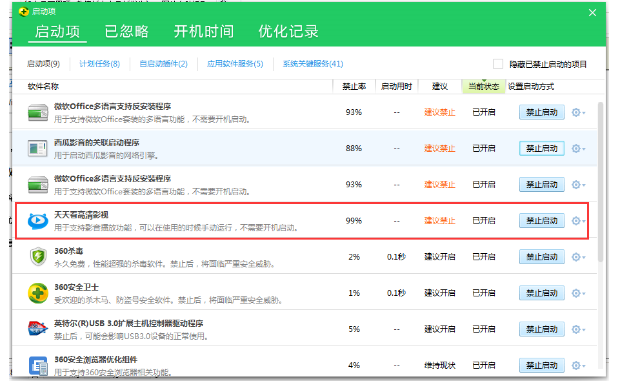The width and height of the screenshot is (625, 382).
Task: Select the 西瓜影音的关联启动程序 title
Action: [97, 143]
